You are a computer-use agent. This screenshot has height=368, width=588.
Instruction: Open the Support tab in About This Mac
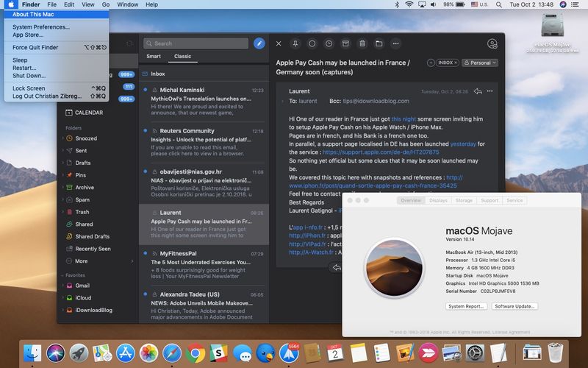(x=490, y=200)
